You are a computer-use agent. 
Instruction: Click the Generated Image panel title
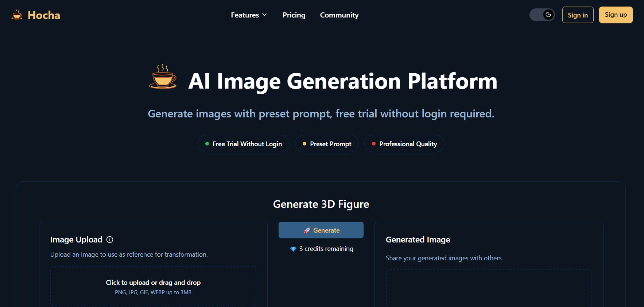(x=418, y=240)
